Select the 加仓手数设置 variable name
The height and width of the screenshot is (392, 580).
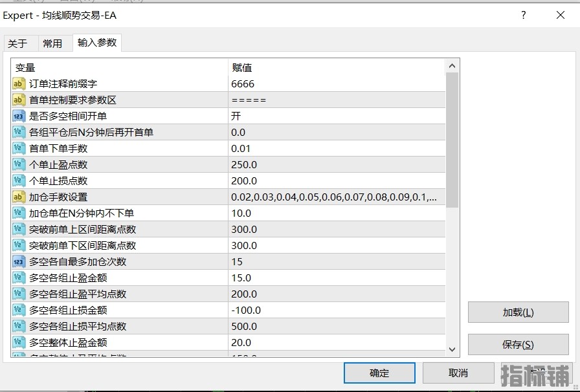pyautogui.click(x=58, y=197)
